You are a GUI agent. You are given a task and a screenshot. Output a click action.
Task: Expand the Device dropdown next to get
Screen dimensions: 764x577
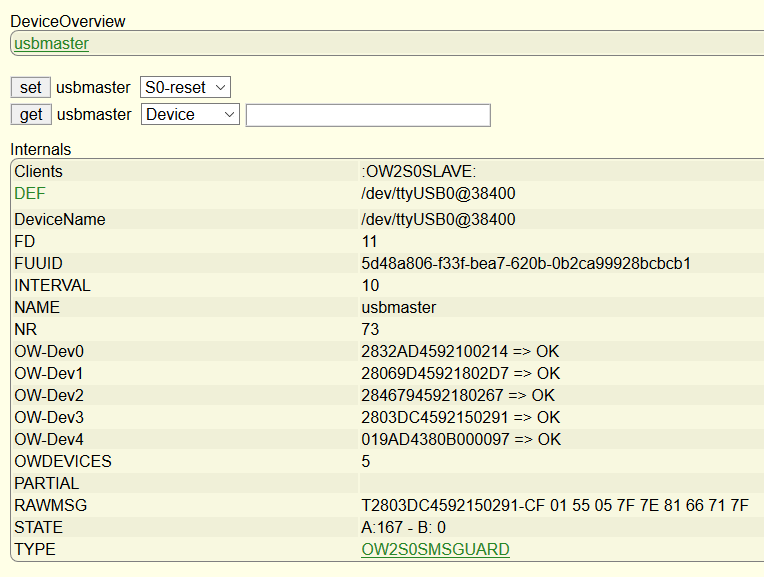(190, 114)
